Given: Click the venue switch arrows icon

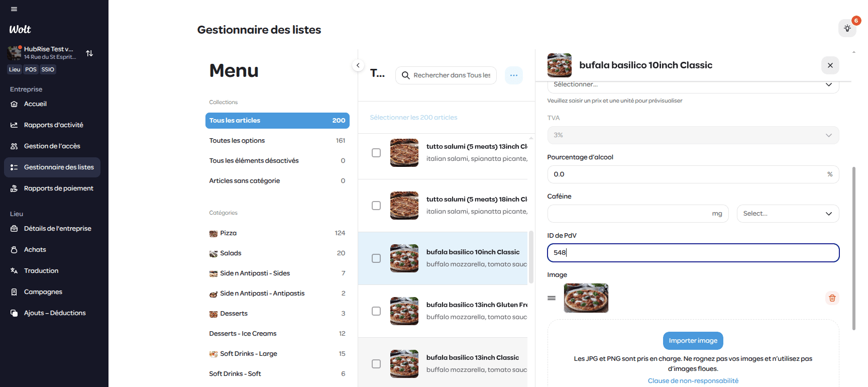Looking at the screenshot, I should click(89, 53).
